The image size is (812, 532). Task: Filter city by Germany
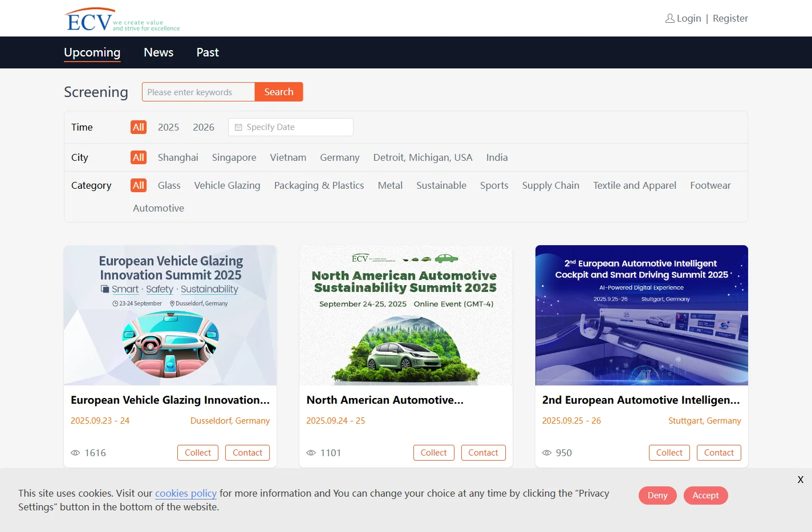click(340, 157)
